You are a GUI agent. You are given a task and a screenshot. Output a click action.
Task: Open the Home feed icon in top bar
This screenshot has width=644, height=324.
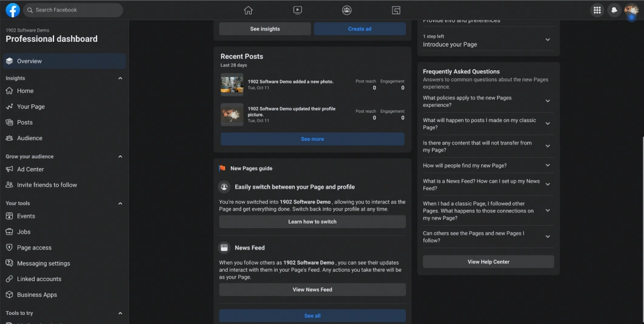pos(248,10)
